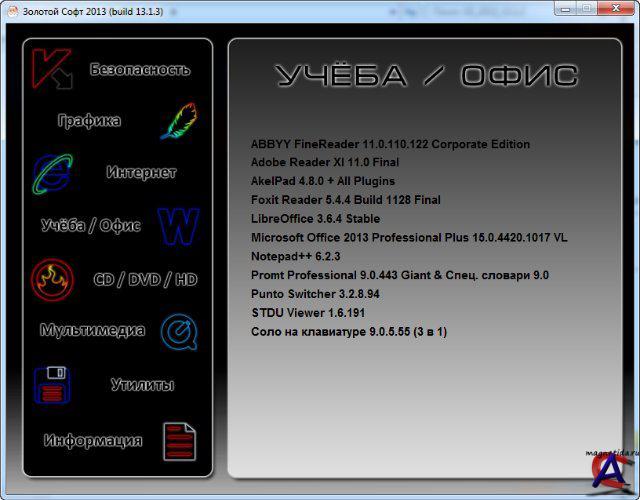Screen dimensions: 640x500
Task: Click the colorful feather Графика icon
Action: (x=178, y=121)
